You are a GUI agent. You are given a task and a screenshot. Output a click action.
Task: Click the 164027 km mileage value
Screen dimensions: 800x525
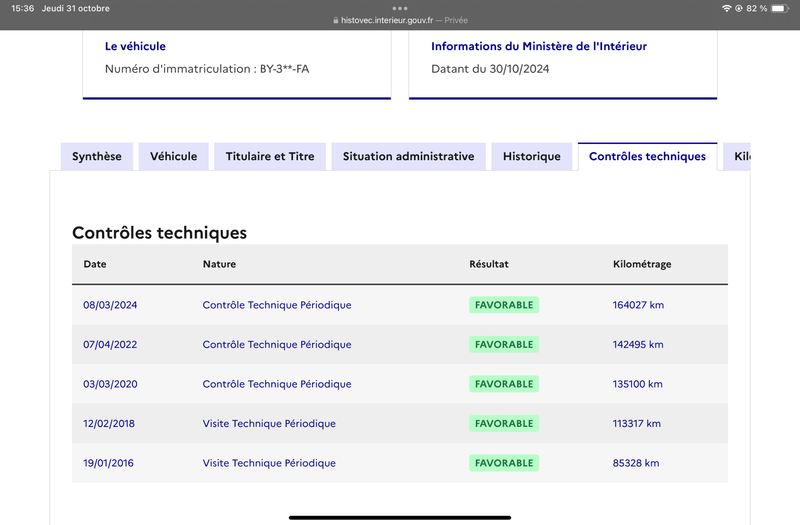pos(638,305)
